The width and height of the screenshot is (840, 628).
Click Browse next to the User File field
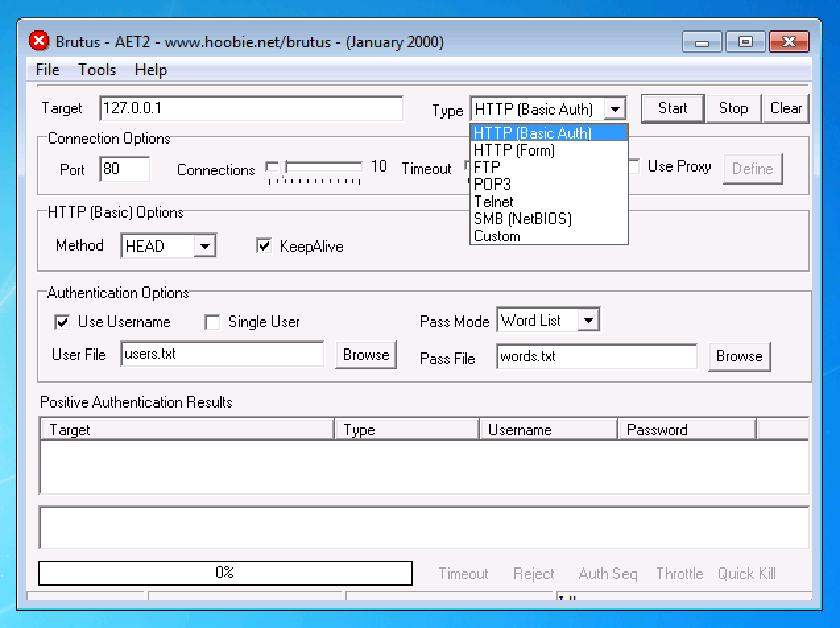pyautogui.click(x=366, y=355)
